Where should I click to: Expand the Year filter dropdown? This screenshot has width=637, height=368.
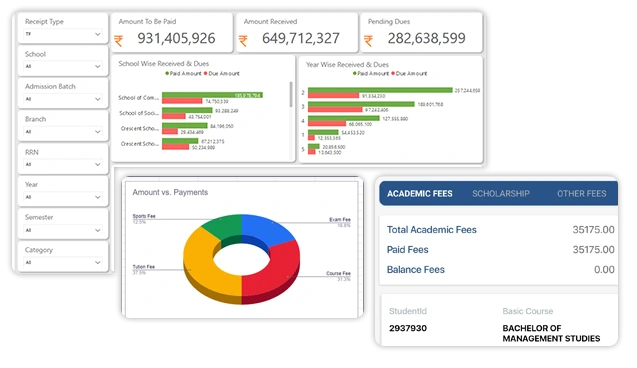click(x=63, y=197)
